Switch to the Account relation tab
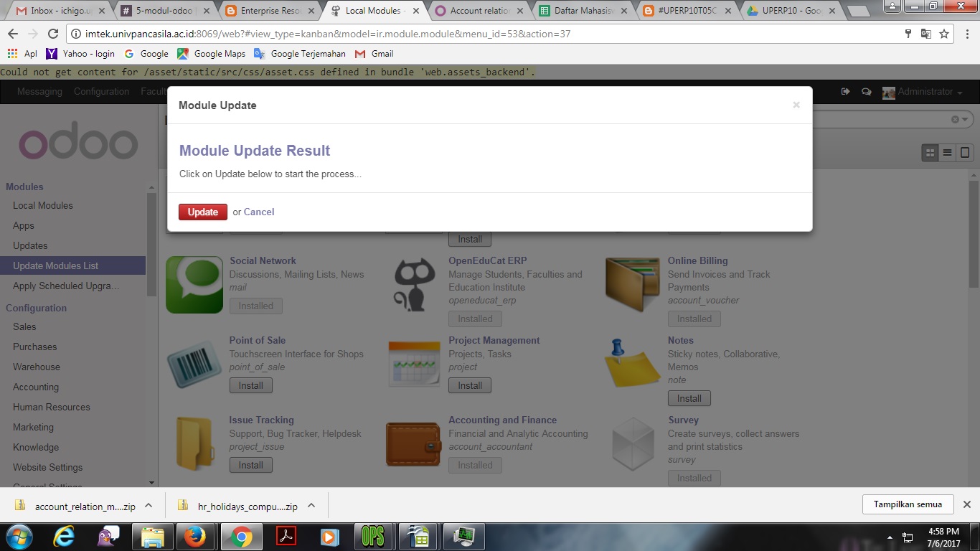Screen dimensions: 980x551 479,11
